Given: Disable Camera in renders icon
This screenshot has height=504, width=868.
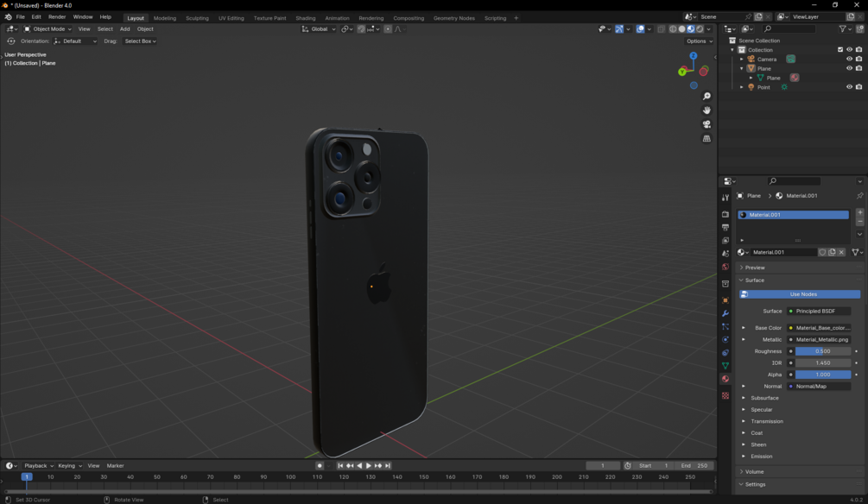Looking at the screenshot, I should (x=858, y=59).
